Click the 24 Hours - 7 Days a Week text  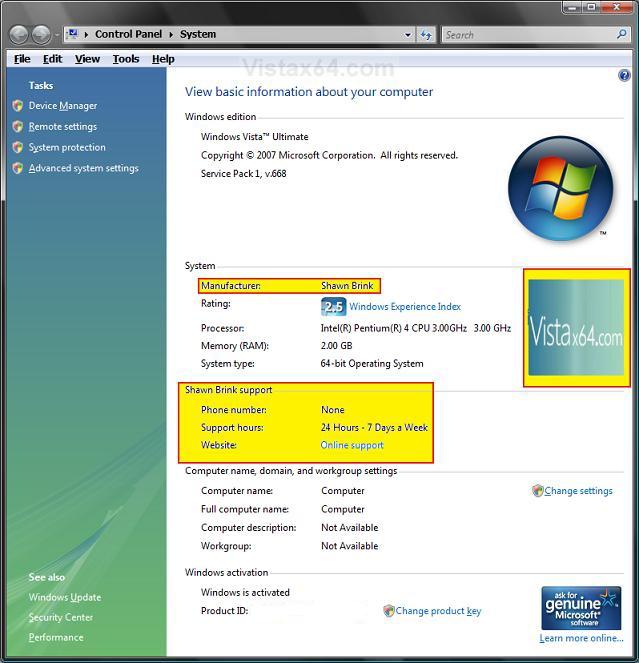(374, 427)
